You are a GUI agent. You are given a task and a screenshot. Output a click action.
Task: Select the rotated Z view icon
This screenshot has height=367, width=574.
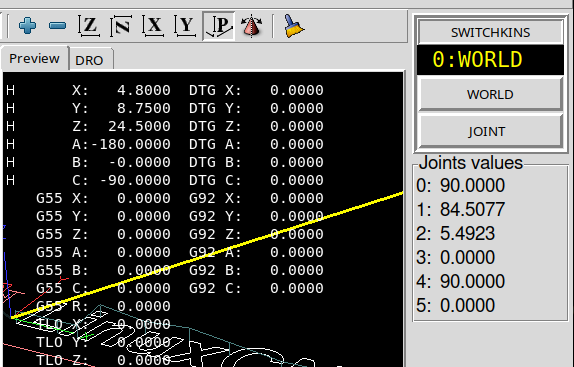click(x=121, y=26)
